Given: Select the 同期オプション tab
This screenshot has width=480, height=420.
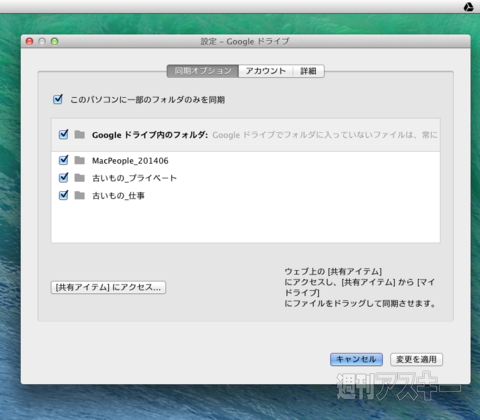Looking at the screenshot, I should click(x=203, y=71).
